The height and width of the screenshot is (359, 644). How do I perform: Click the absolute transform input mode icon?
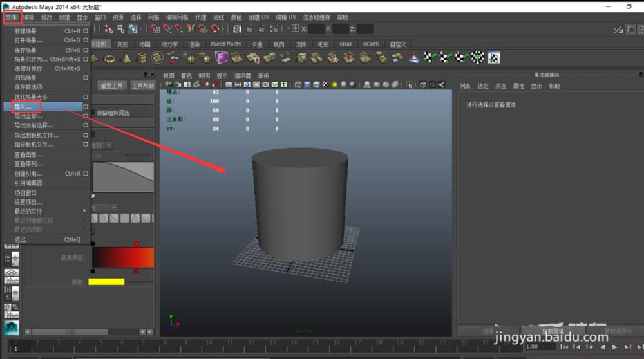tap(295, 28)
